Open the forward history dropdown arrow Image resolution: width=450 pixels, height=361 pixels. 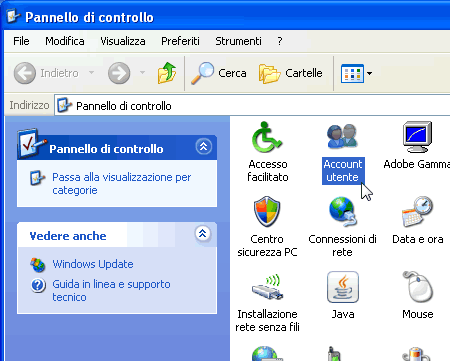coord(142,72)
